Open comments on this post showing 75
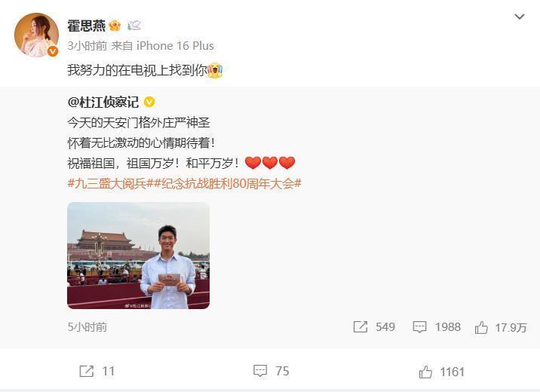 tap(260, 371)
